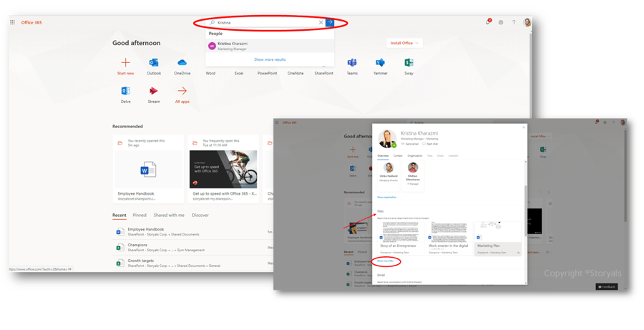Screen dimensions: 644x330
Task: Open the notifications bell icon
Action: tap(488, 22)
